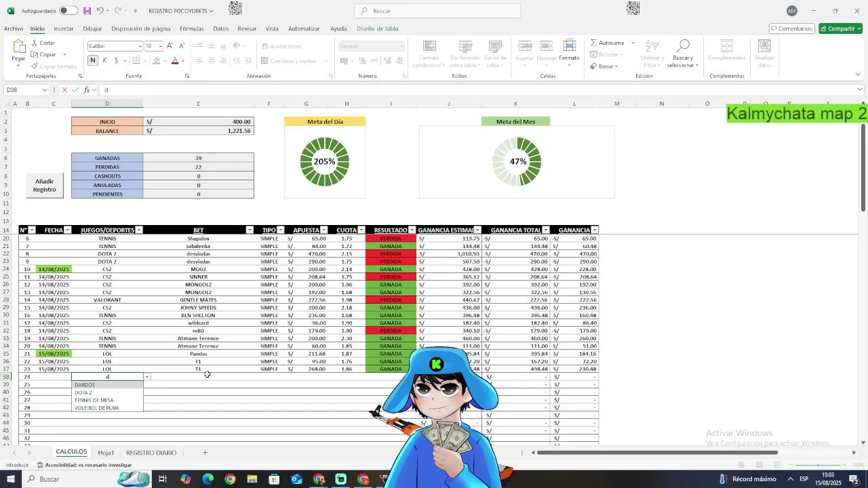Toggle underline with the S button
868x488 pixels.
(x=116, y=61)
